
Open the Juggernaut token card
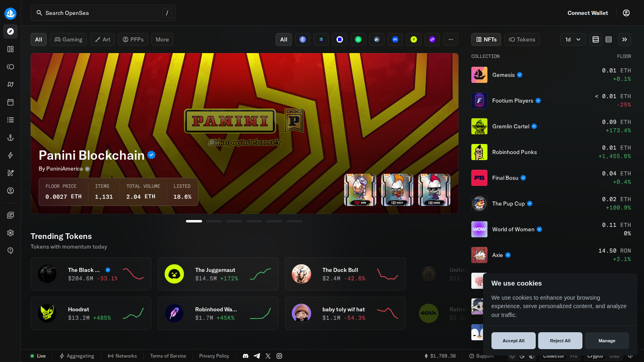[x=218, y=274]
